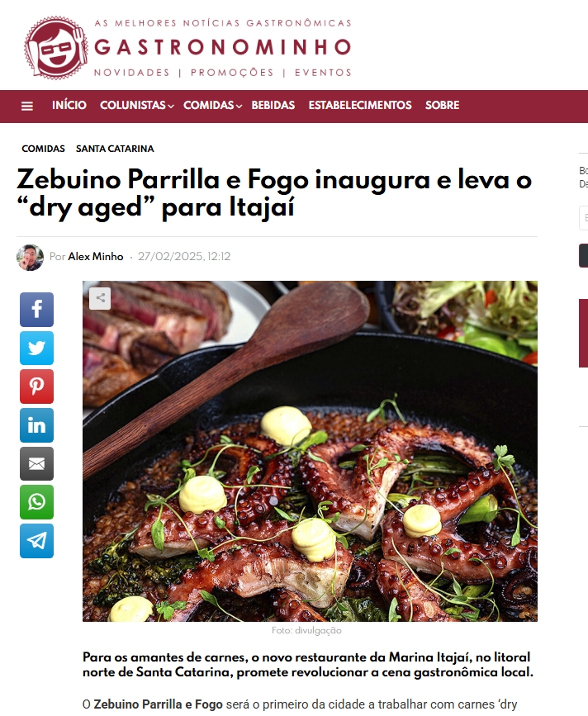Image resolution: width=588 pixels, height=716 pixels.
Task: Pin article on Pinterest
Action: pyautogui.click(x=36, y=386)
